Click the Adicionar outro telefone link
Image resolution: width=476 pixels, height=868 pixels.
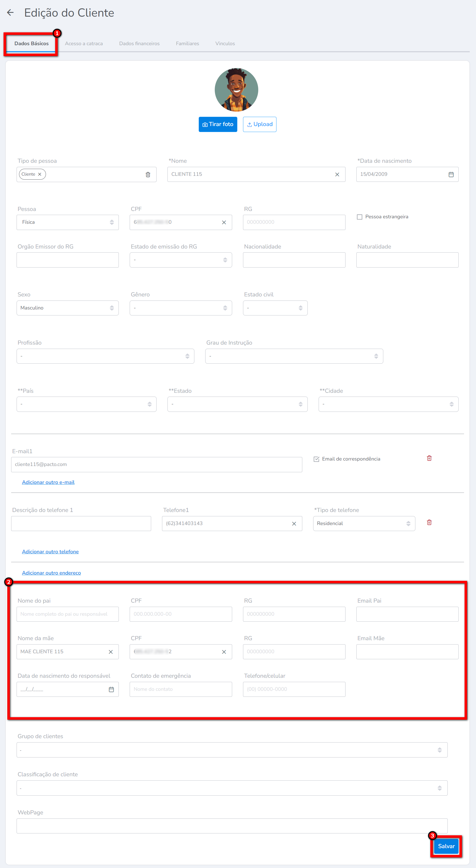[x=50, y=552]
